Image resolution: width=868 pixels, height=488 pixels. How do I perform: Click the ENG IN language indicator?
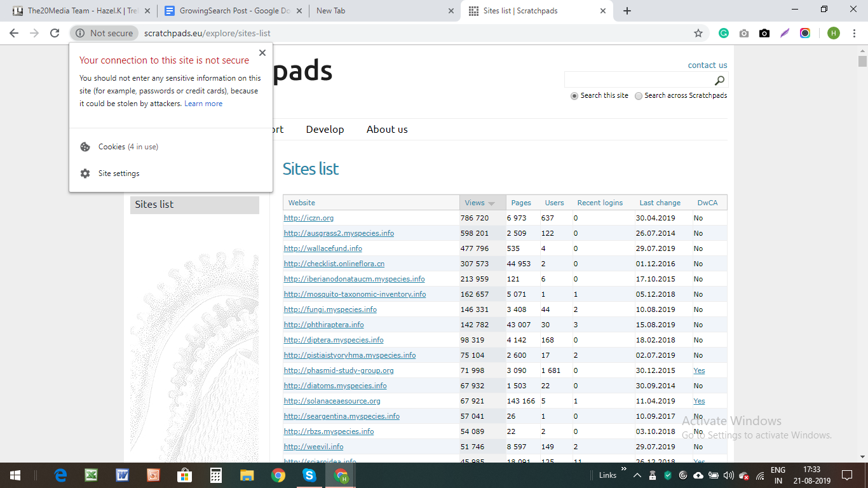778,475
